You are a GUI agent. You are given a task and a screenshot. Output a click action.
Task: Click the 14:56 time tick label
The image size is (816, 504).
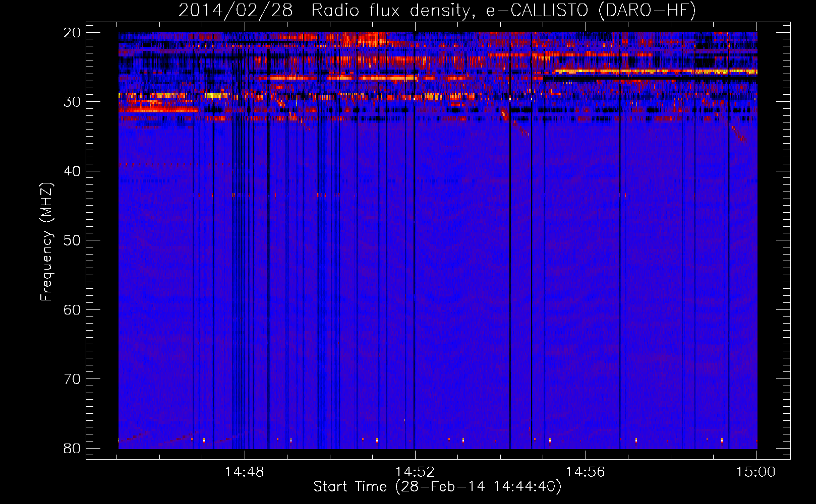click(x=586, y=472)
